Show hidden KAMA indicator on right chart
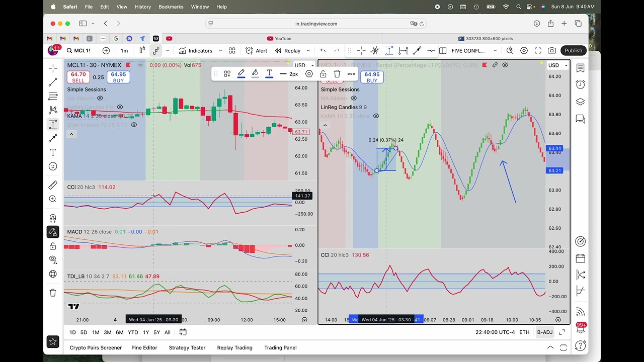The width and height of the screenshot is (644, 362). click(x=376, y=116)
